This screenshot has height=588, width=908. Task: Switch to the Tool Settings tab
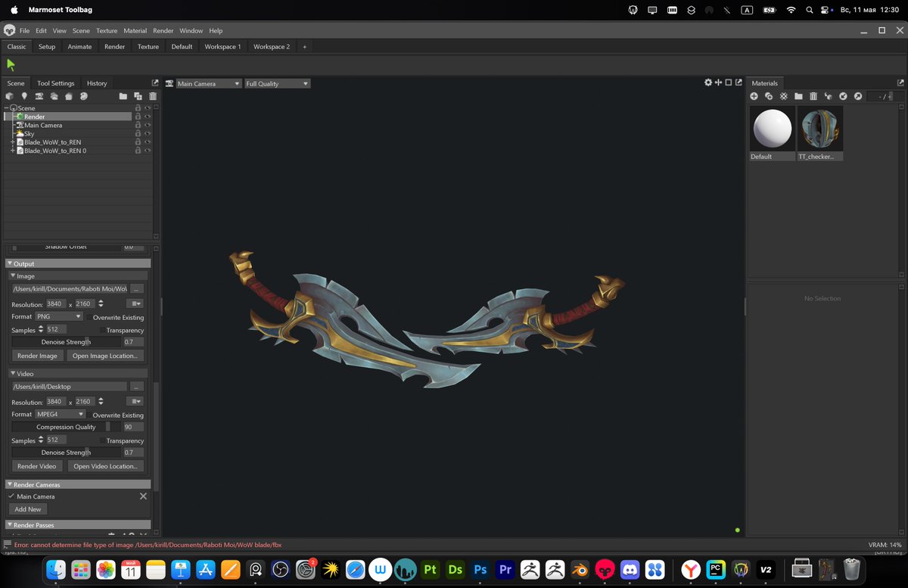coord(56,83)
